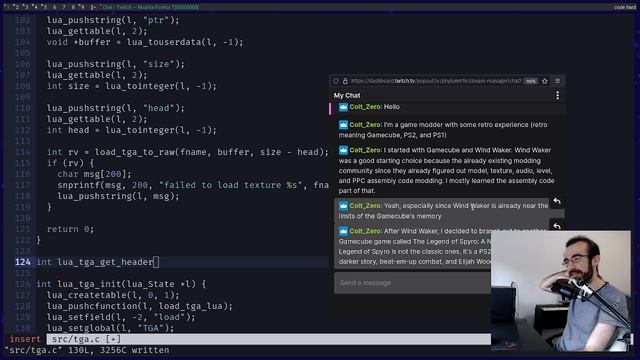Focus the Twitch dashboard URL address bar

click(x=436, y=81)
